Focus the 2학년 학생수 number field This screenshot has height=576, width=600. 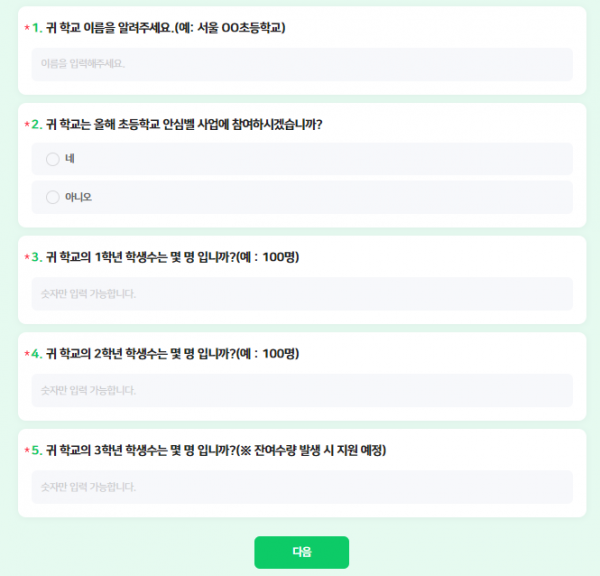click(301, 390)
